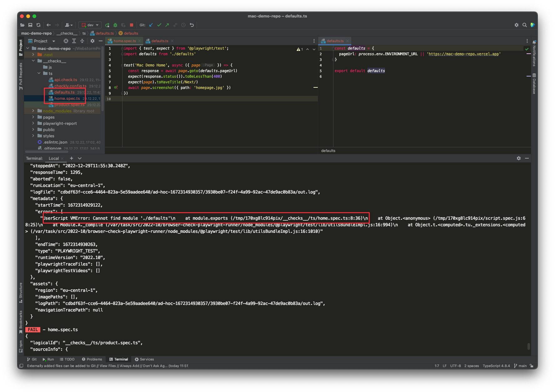The image size is (555, 392).
Task: Click Select Opened File target icon
Action: click(x=66, y=41)
